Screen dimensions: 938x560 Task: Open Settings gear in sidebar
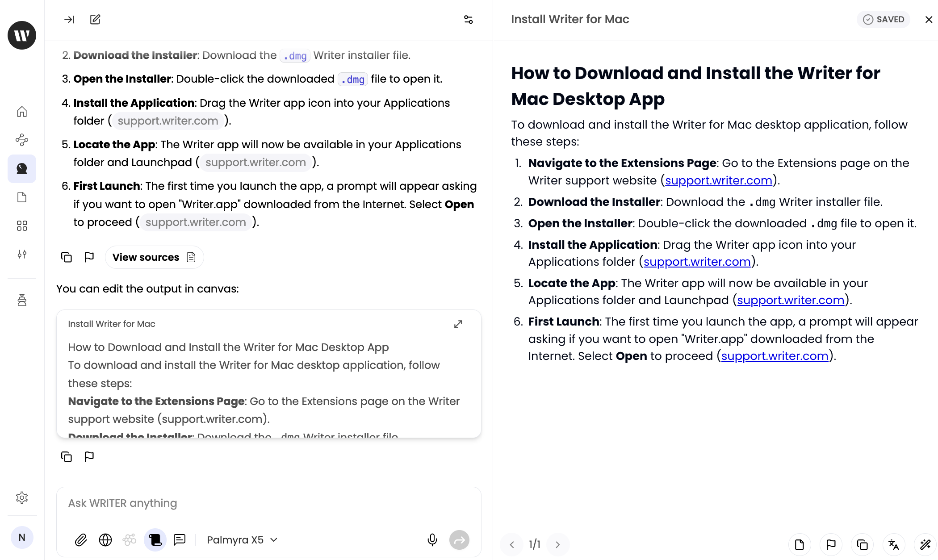pos(22,497)
